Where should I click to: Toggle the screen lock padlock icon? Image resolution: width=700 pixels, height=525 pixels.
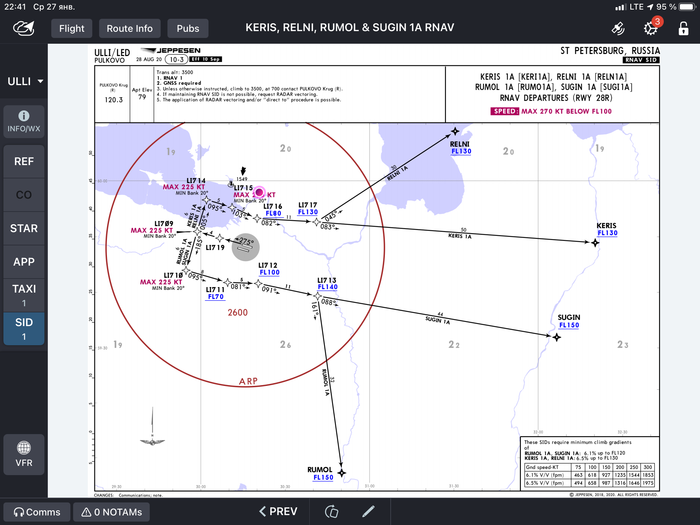pyautogui.click(x=683, y=28)
